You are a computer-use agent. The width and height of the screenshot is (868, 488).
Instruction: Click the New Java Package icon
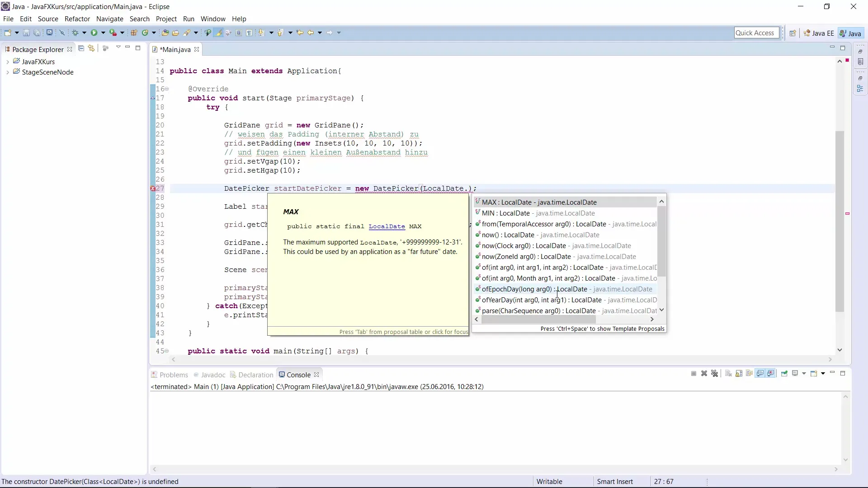tap(134, 33)
